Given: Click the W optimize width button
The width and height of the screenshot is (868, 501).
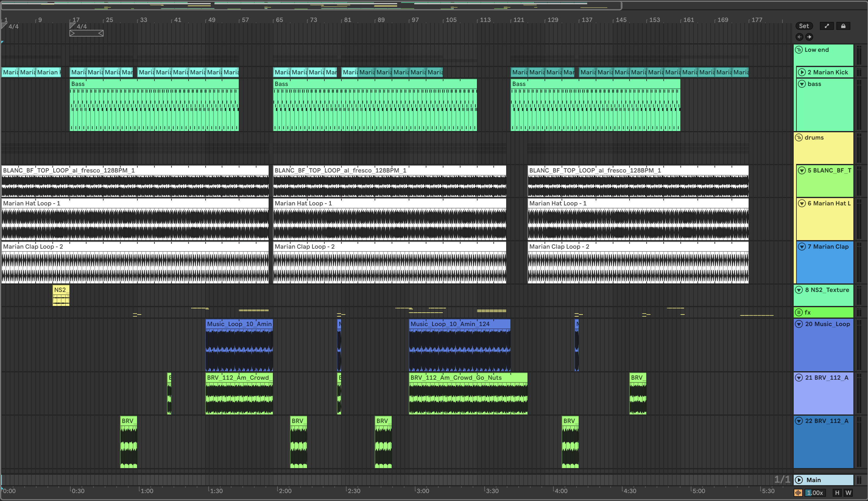Looking at the screenshot, I should tap(849, 493).
